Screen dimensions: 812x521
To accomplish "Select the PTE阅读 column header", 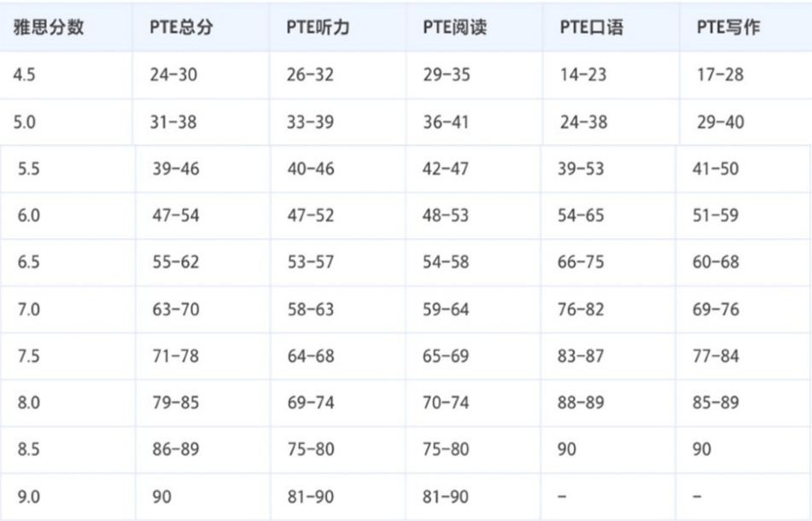I will [454, 26].
